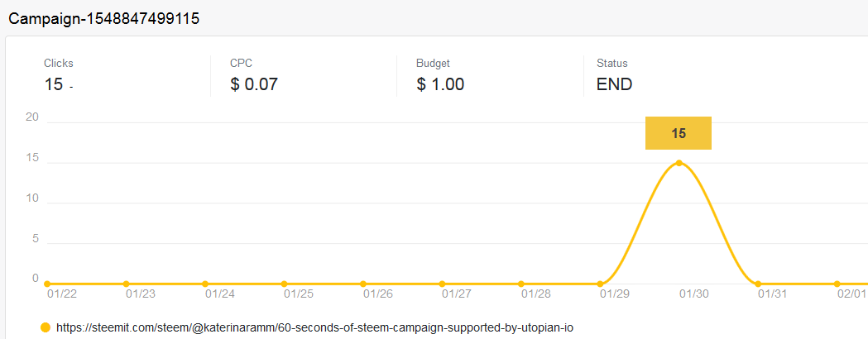Image resolution: width=868 pixels, height=339 pixels.
Task: Open the steemit.com campaign URL legend link
Action: point(314,327)
